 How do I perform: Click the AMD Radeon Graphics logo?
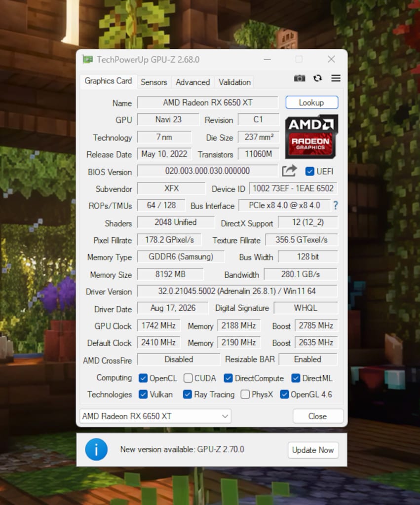311,136
